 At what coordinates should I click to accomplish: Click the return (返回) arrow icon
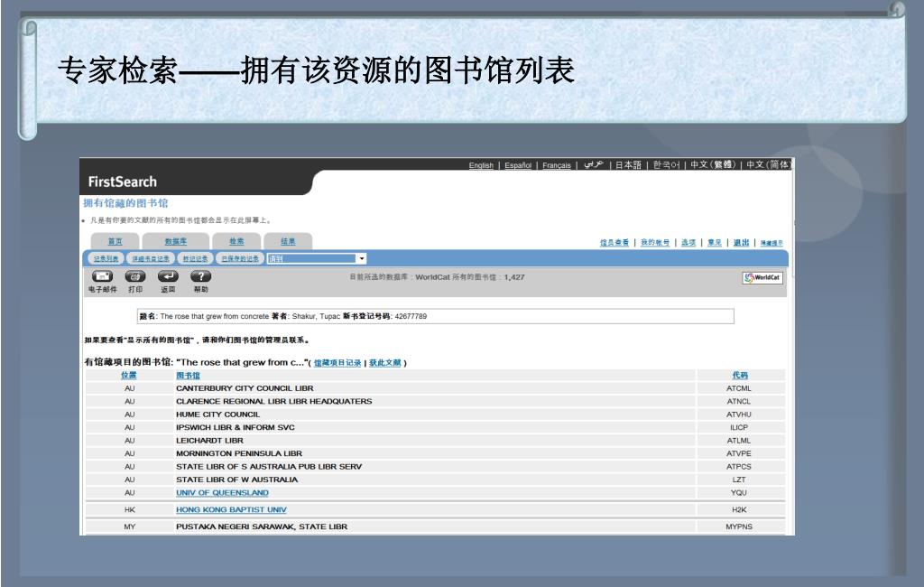(168, 276)
